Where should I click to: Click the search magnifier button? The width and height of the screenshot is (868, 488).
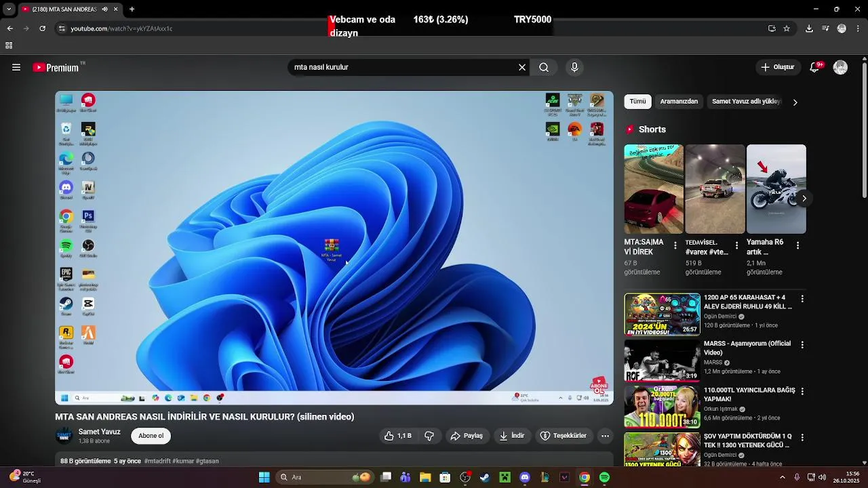click(544, 67)
